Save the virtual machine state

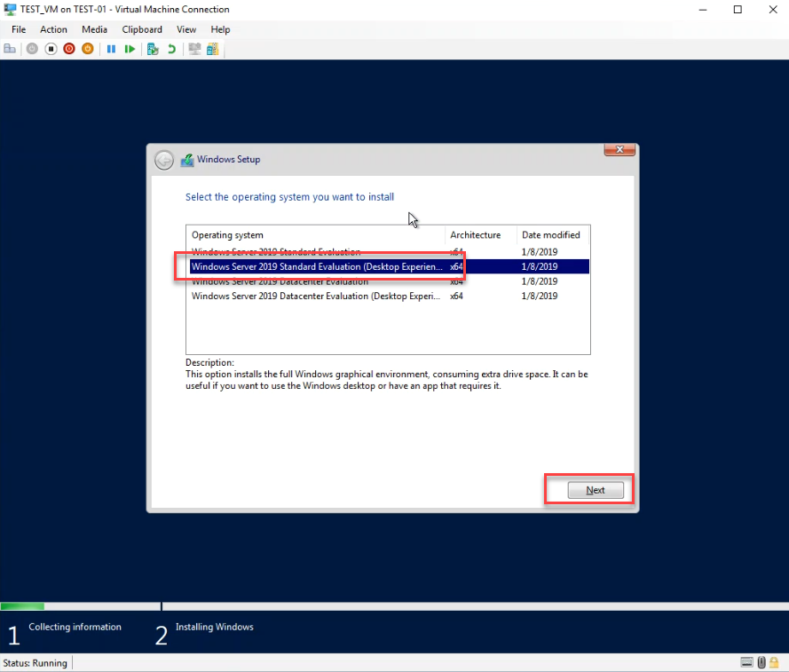click(89, 48)
